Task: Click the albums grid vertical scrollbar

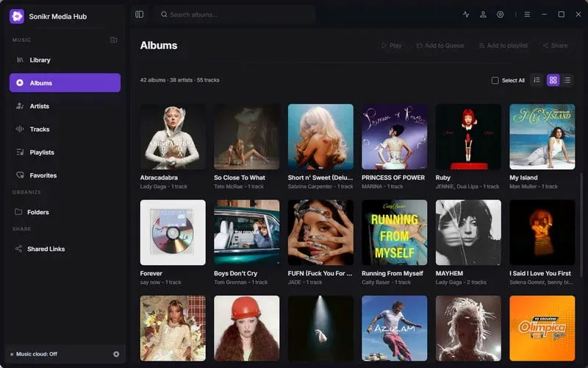Action: [x=581, y=225]
